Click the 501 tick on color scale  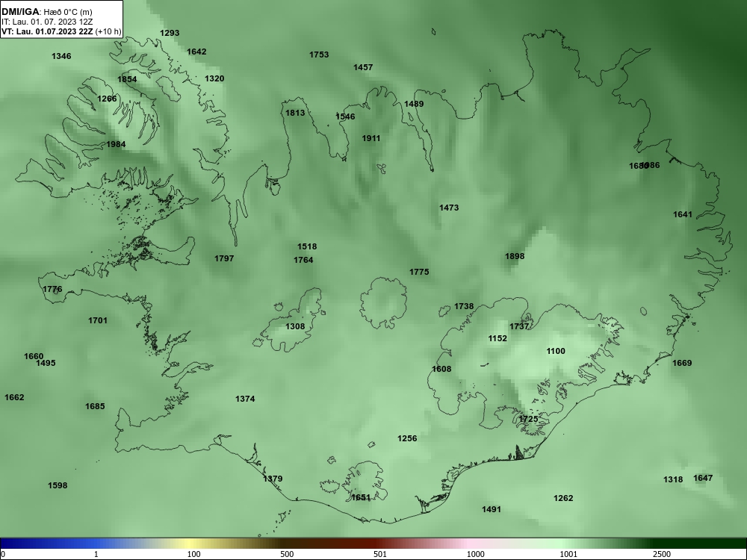click(x=380, y=554)
